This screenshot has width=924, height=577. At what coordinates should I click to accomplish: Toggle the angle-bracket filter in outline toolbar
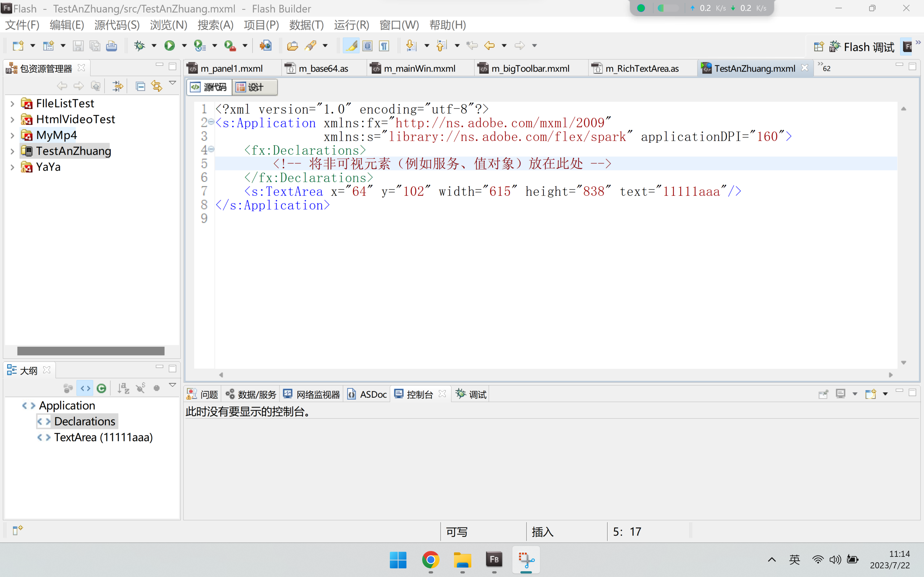85,389
